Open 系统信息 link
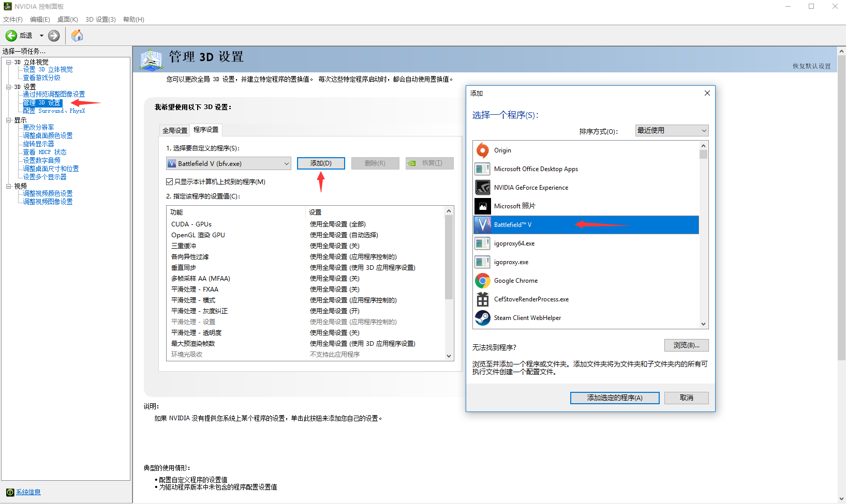 (28, 492)
